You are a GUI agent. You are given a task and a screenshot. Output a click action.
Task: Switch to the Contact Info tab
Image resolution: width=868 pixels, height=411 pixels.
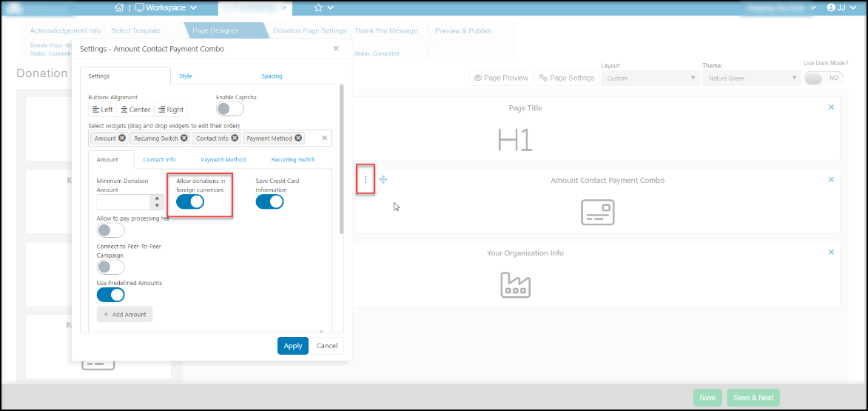click(159, 159)
